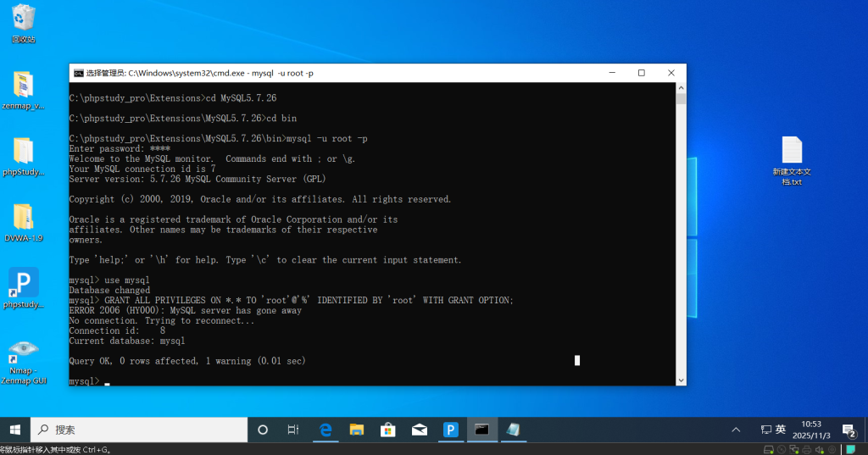
Task: Open the cmd window system menu icon
Action: pos(79,74)
